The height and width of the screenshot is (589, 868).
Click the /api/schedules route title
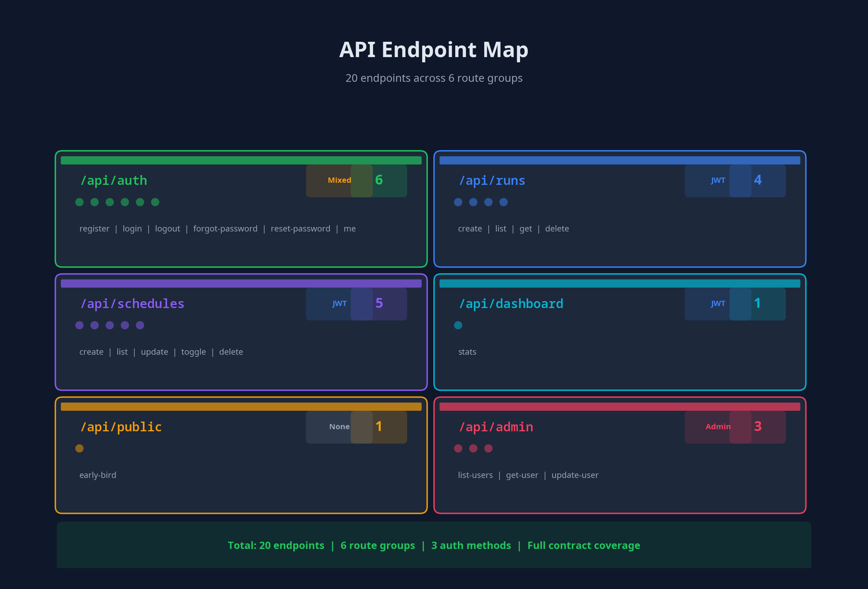point(132,304)
